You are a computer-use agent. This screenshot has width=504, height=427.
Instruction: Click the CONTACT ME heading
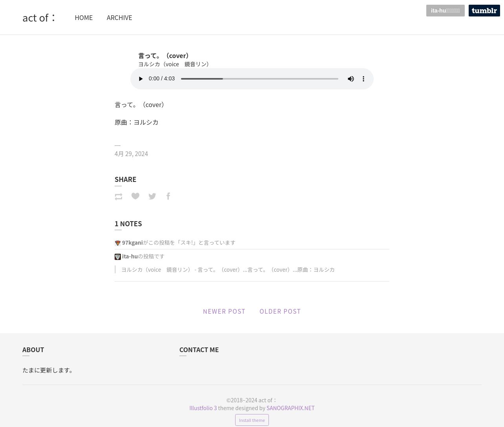tap(199, 350)
